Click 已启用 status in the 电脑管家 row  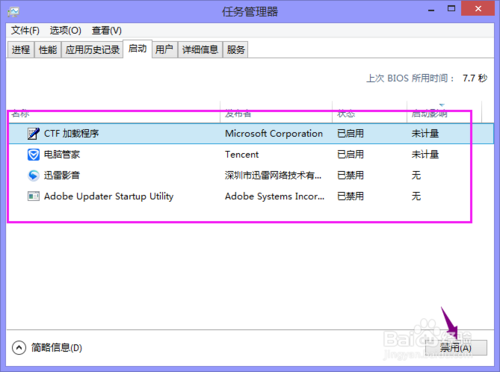[350, 155]
